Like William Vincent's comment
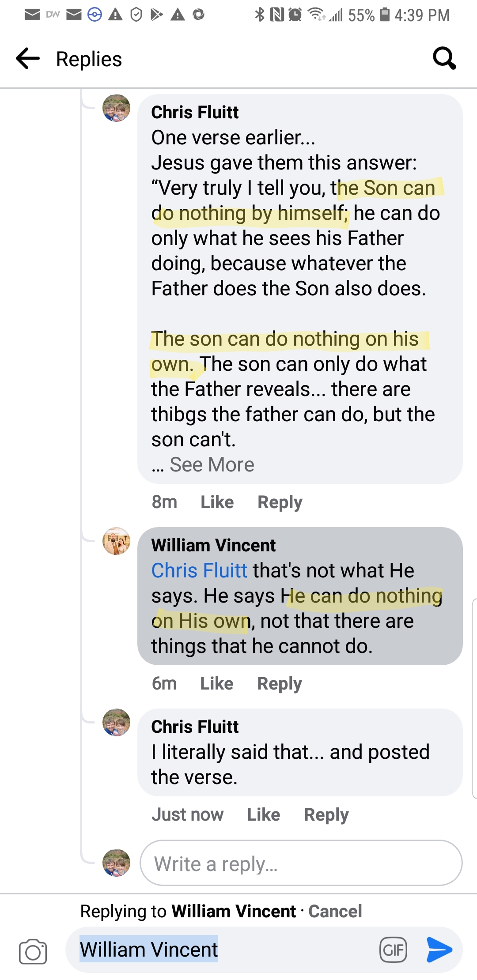 (x=216, y=683)
